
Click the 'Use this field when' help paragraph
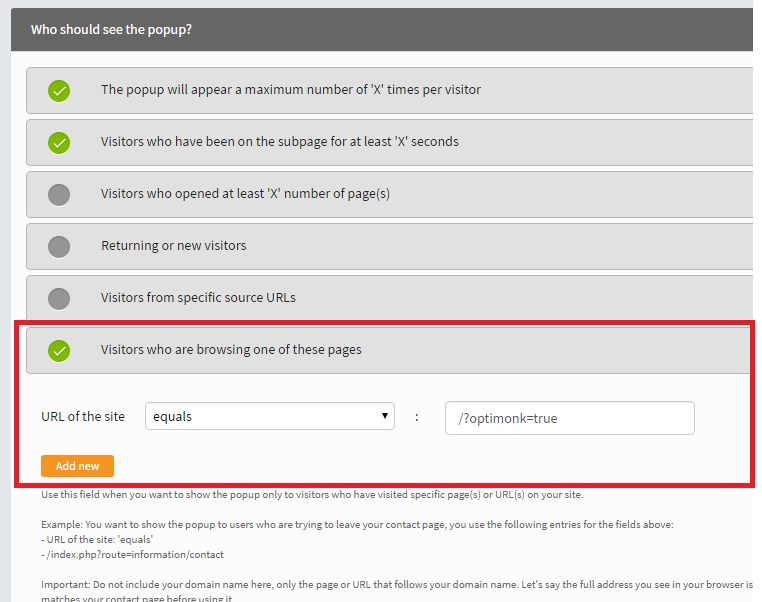[x=312, y=495]
